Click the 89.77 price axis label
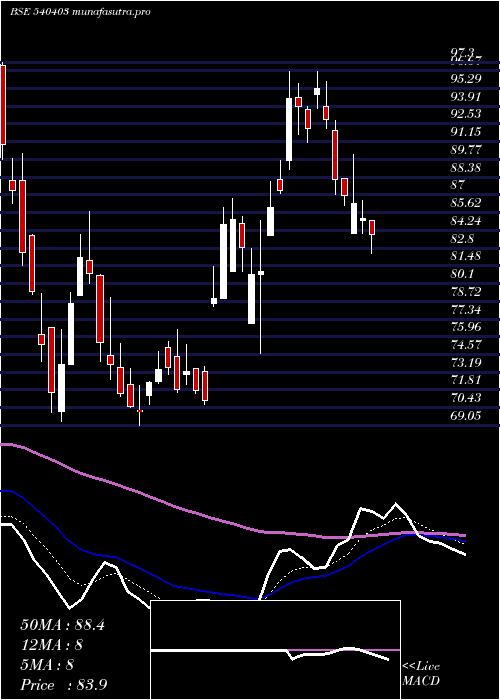Viewport: 500px width, 700px height. pyautogui.click(x=466, y=150)
